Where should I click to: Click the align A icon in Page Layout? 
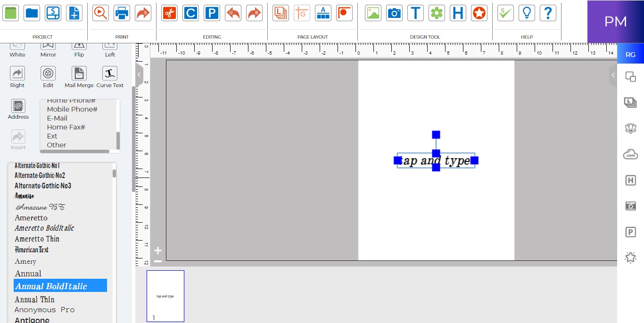coord(323,13)
